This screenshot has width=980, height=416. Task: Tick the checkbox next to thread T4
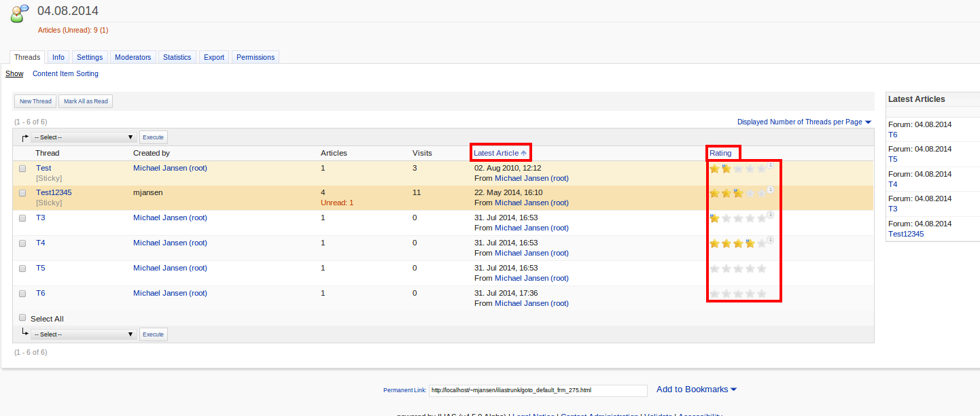pos(22,243)
